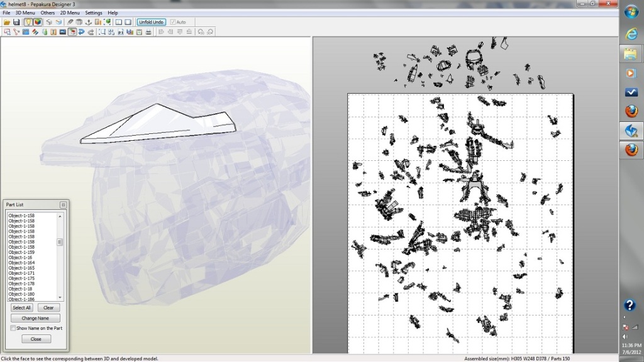Open Windows Explorer folder in taskbar
The height and width of the screenshot is (362, 644).
630,53
